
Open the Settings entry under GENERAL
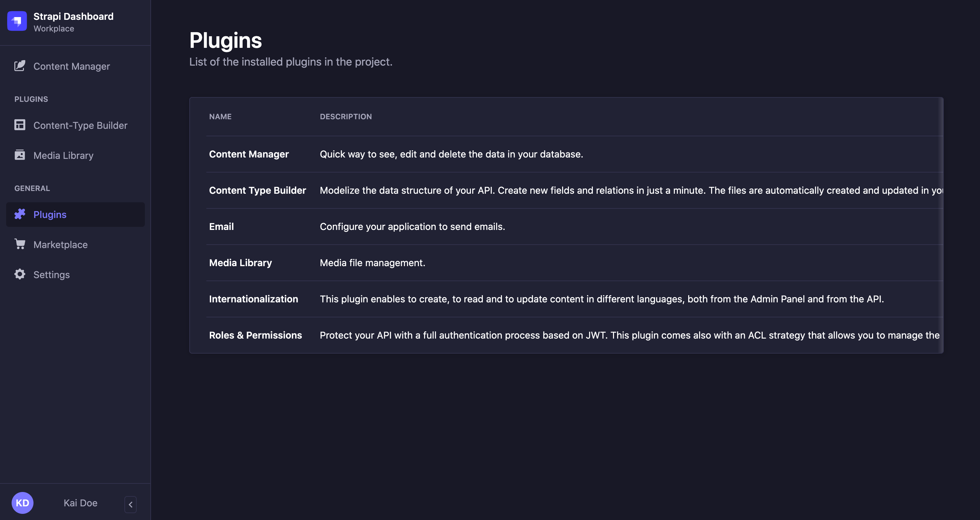51,274
